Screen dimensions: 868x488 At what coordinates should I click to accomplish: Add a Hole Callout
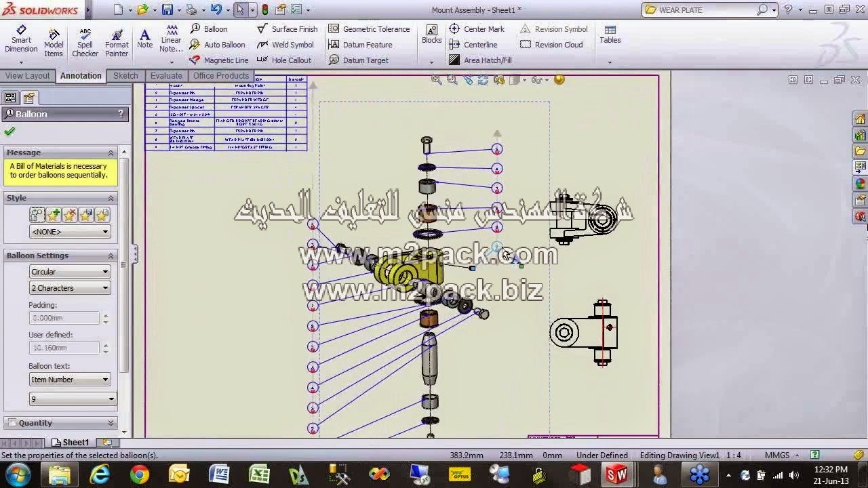284,60
